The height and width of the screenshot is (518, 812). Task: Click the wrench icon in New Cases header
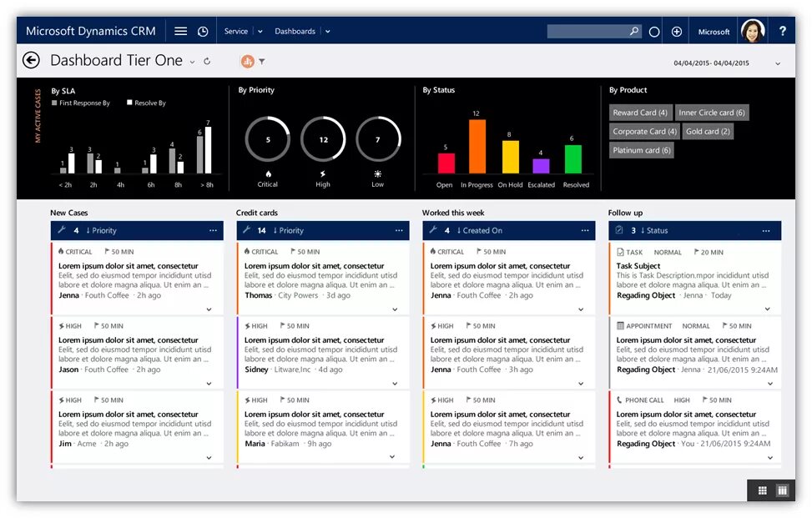click(x=62, y=229)
